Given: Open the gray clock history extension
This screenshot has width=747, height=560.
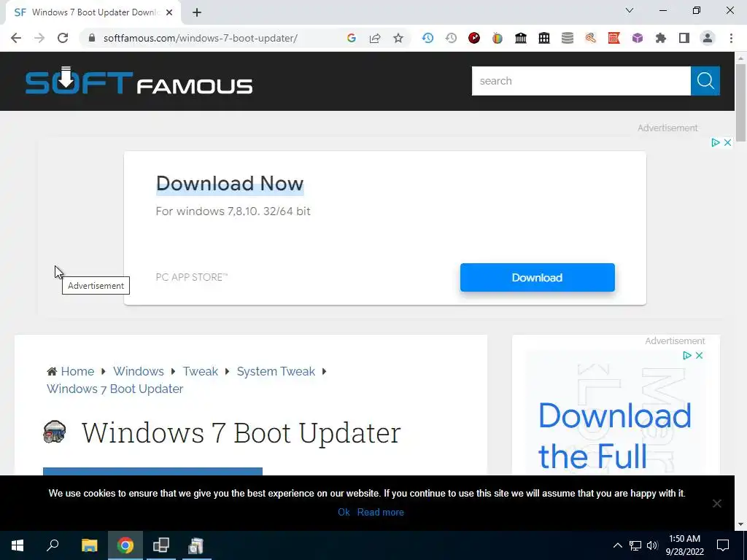Looking at the screenshot, I should (451, 38).
